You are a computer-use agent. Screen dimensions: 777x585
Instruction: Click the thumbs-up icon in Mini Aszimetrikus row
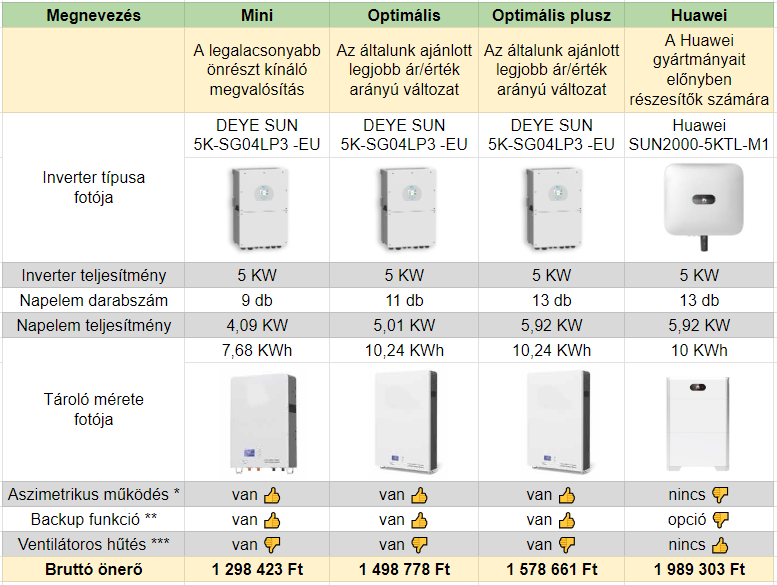[x=272, y=495]
